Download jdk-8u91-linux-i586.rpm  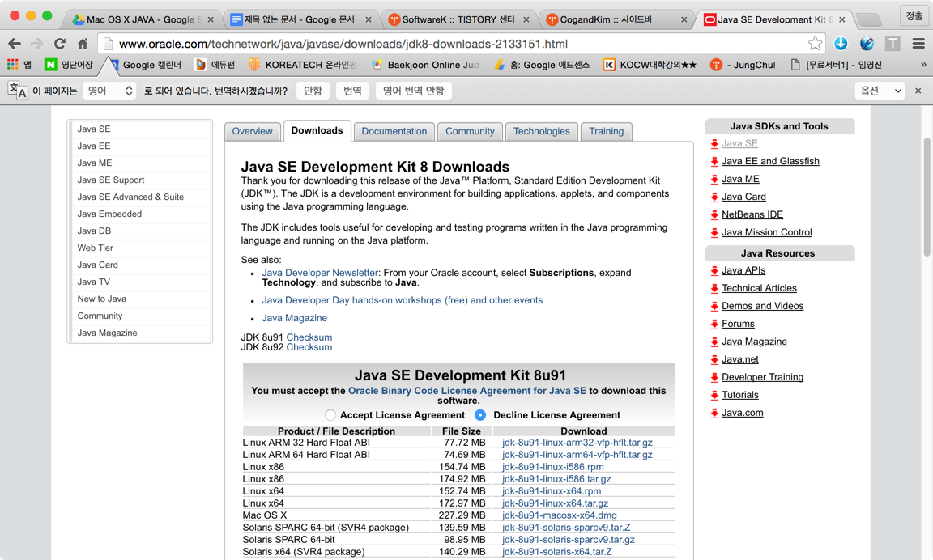point(552,467)
